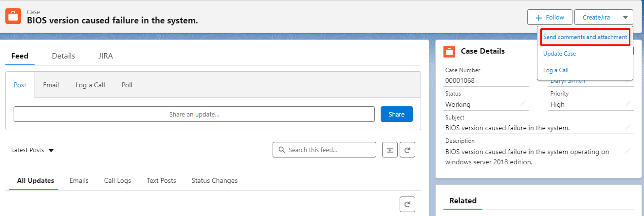Select Log a Call in dropdown menu

(556, 70)
